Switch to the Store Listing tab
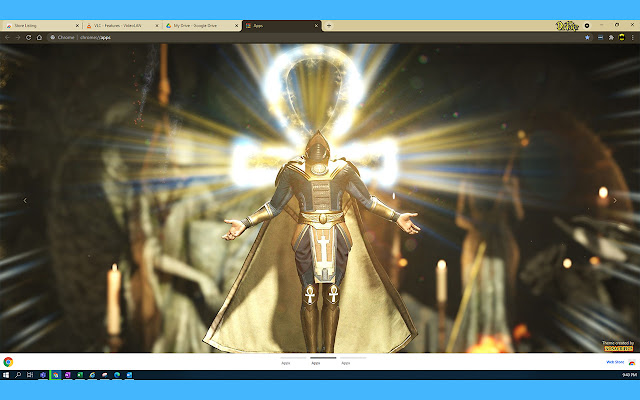 coord(40,25)
